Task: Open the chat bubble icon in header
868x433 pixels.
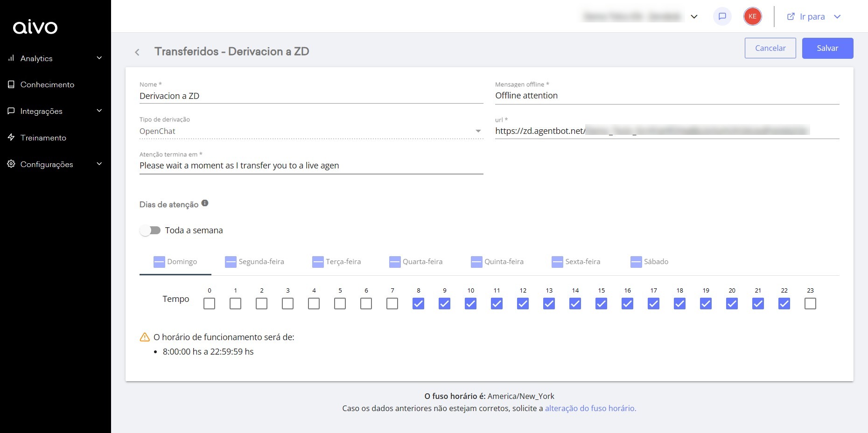Action: [722, 16]
